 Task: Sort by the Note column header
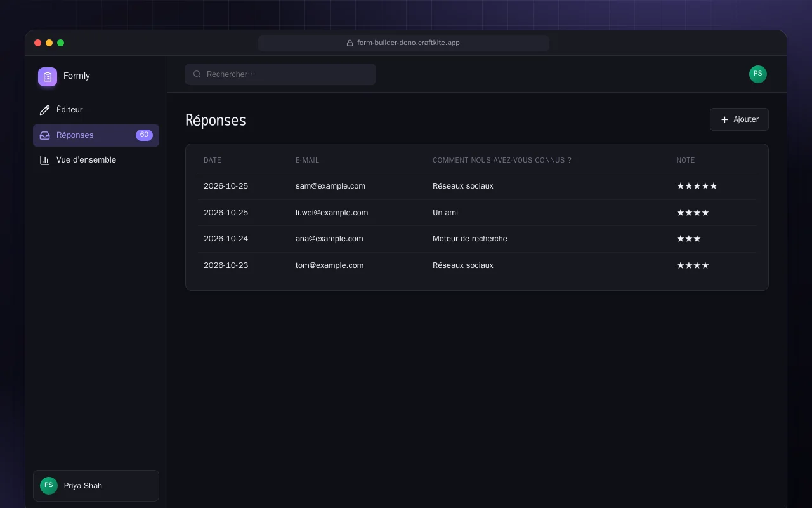[686, 161]
